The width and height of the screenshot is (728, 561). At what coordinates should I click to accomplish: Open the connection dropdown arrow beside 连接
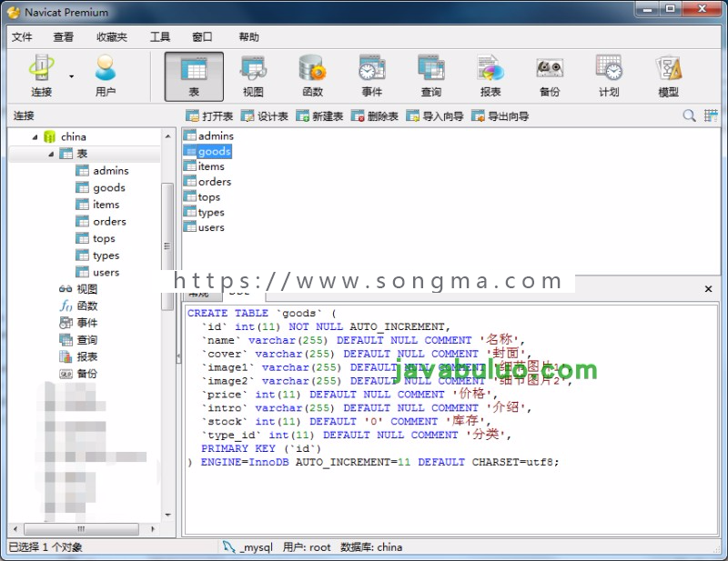72,76
